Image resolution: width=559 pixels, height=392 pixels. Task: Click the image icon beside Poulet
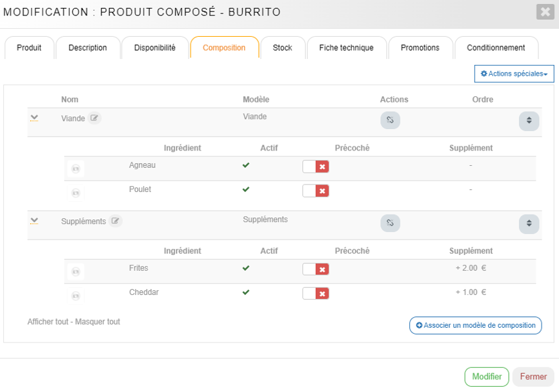76,193
